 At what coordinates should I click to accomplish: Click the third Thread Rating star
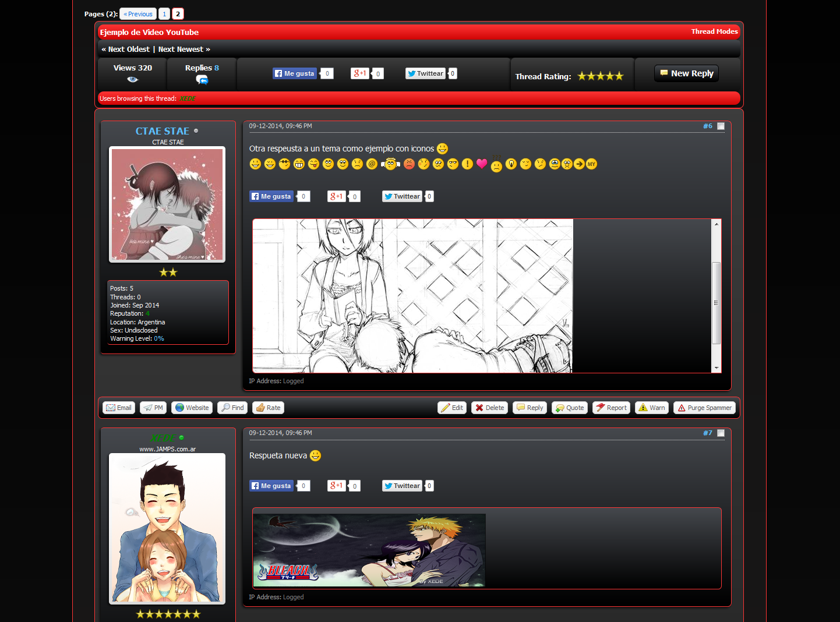pos(601,76)
